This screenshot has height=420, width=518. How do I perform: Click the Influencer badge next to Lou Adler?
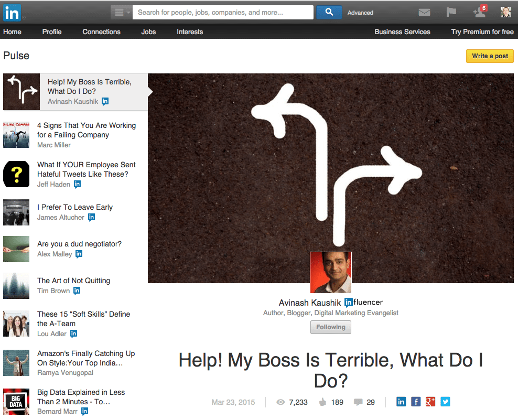[x=74, y=333]
